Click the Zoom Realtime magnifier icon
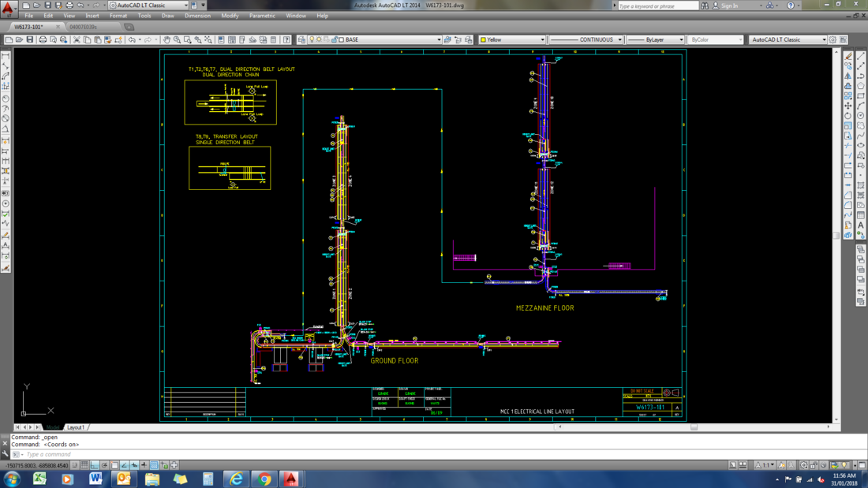 point(177,40)
